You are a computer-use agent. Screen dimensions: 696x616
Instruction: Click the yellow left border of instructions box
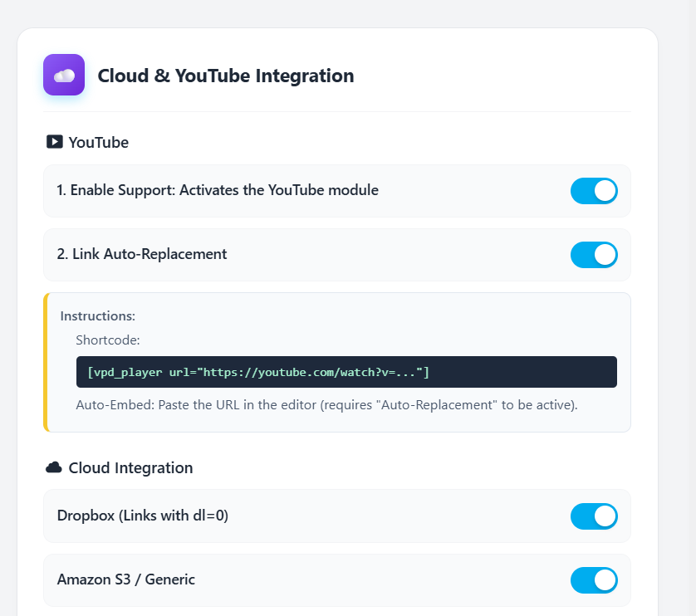pyautogui.click(x=46, y=362)
